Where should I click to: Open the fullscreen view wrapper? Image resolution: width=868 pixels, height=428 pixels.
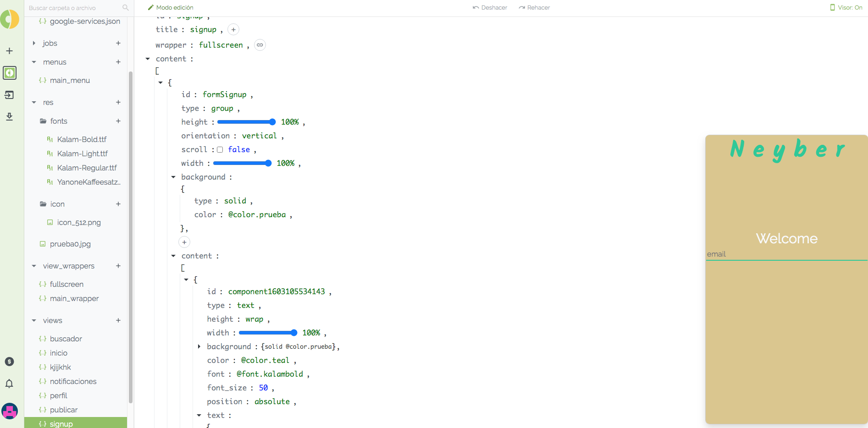tap(66, 284)
